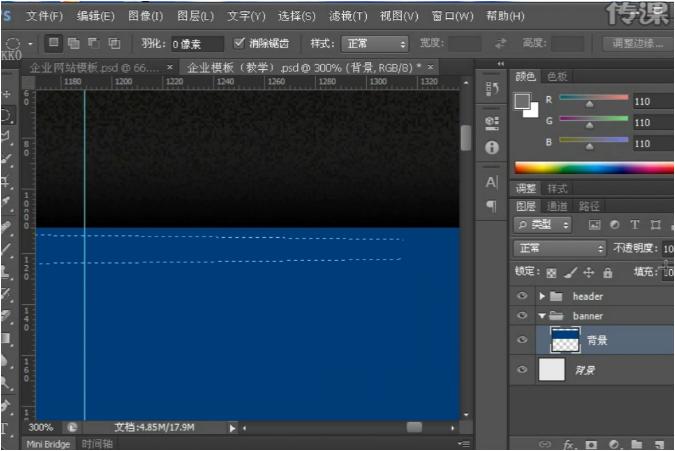Open the History panel icon

click(492, 89)
